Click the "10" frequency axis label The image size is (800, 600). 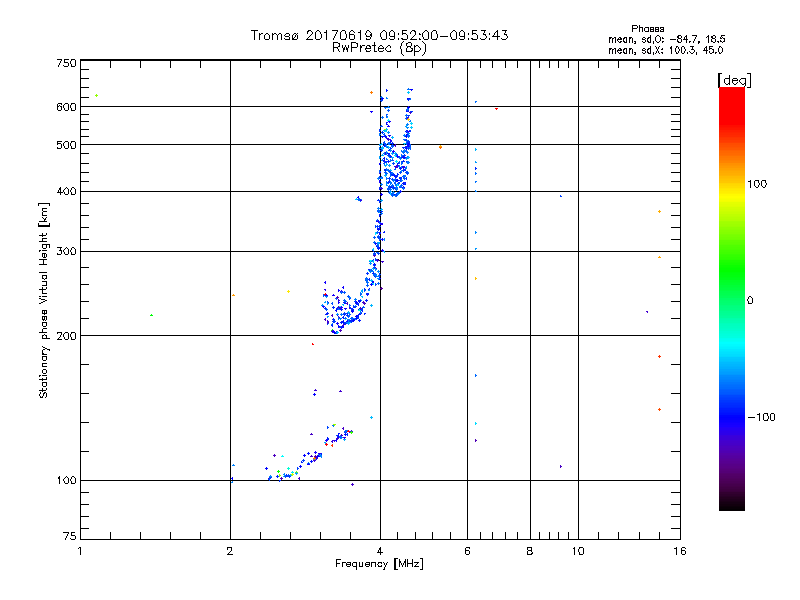pyautogui.click(x=578, y=551)
